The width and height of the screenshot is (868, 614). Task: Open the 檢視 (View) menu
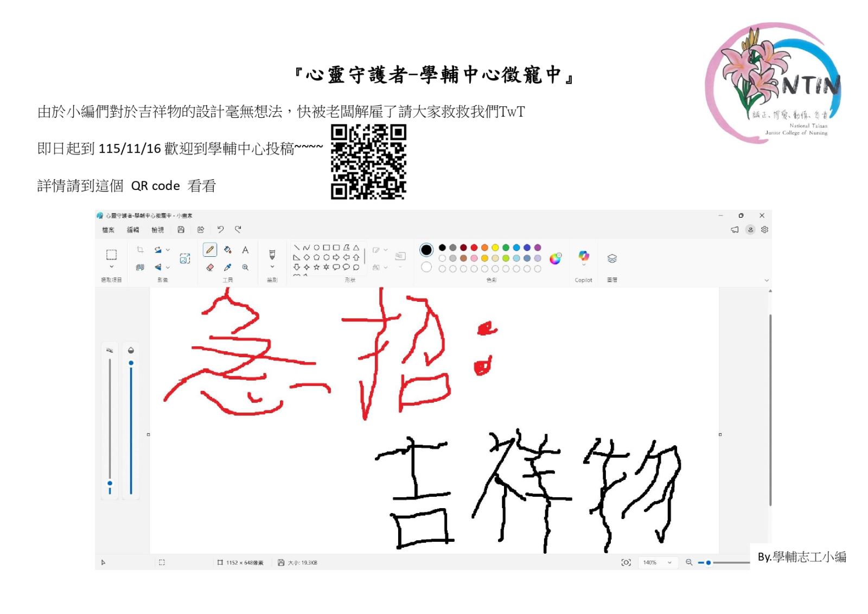pos(158,230)
